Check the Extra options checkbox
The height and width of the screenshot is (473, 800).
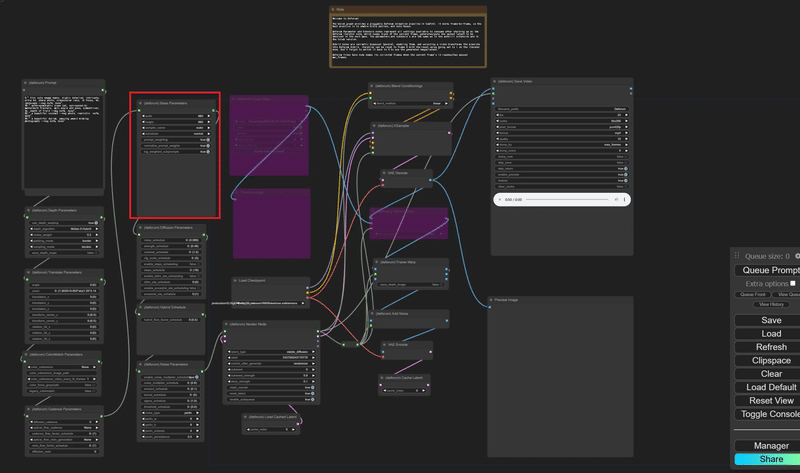792,283
